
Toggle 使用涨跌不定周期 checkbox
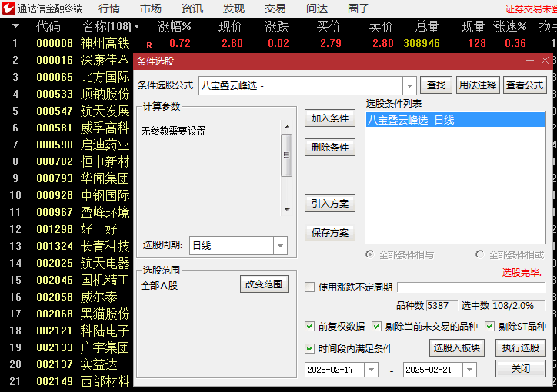[x=310, y=287]
